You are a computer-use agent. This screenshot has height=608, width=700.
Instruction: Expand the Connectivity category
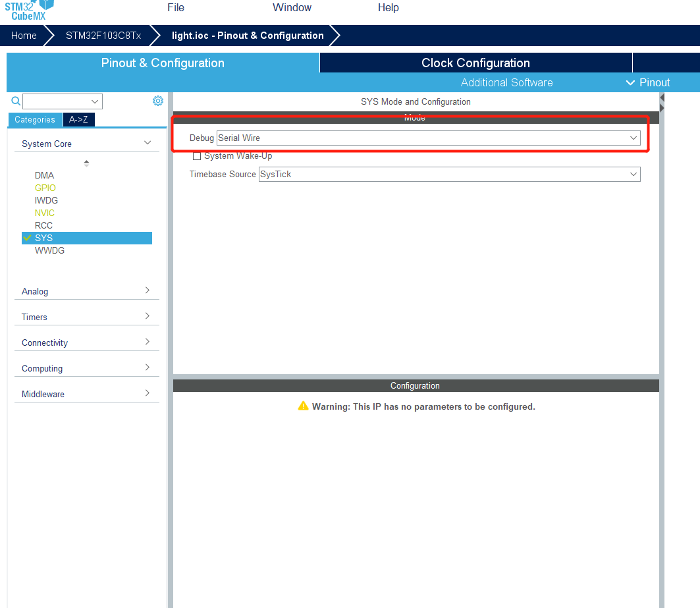click(87, 343)
